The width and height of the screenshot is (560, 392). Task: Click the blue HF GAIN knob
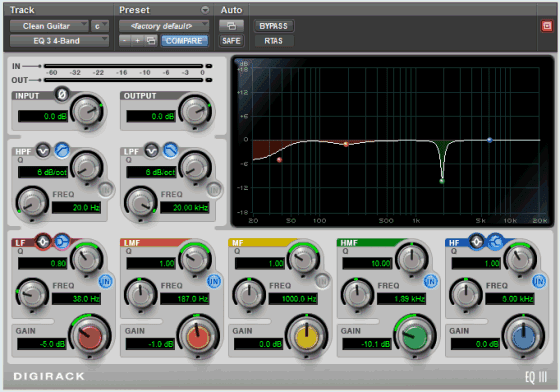[523, 336]
